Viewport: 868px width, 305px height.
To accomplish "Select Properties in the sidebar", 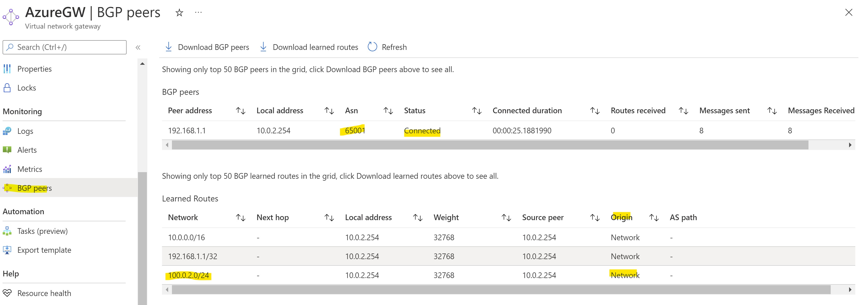I will point(34,69).
